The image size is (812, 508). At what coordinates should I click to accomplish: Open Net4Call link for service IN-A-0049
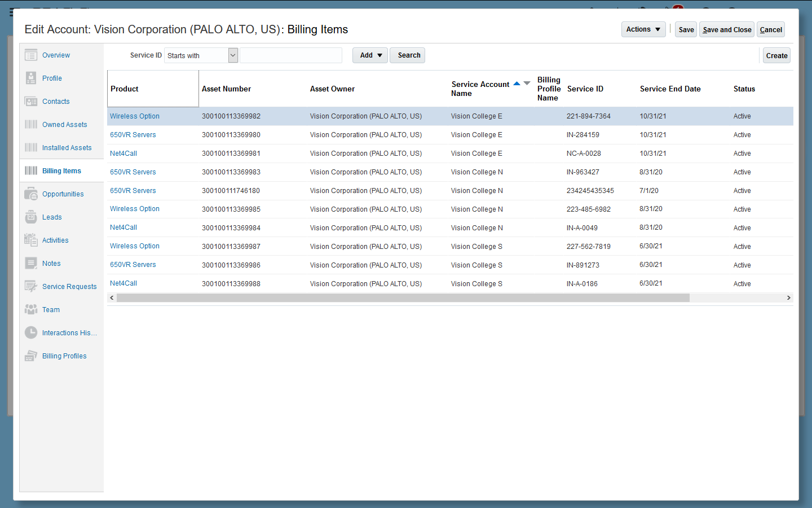[123, 227]
